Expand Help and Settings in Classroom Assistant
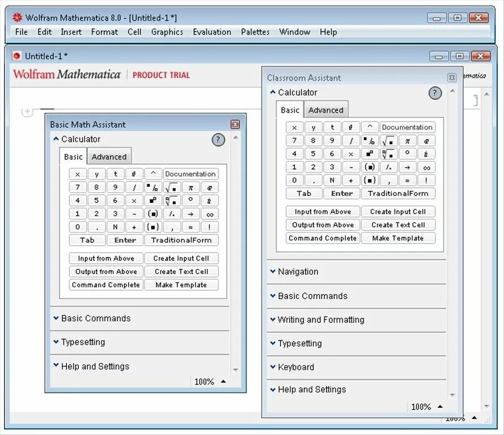This screenshot has height=435, width=504. pyautogui.click(x=273, y=390)
